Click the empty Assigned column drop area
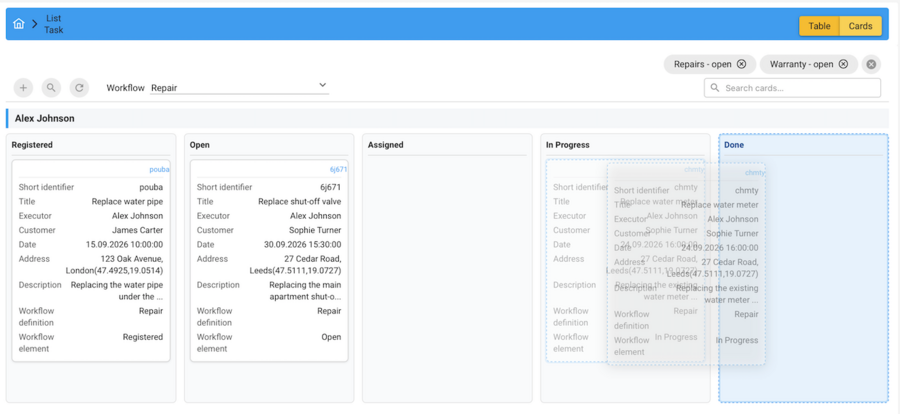This screenshot has width=900, height=414. pyautogui.click(x=447, y=278)
